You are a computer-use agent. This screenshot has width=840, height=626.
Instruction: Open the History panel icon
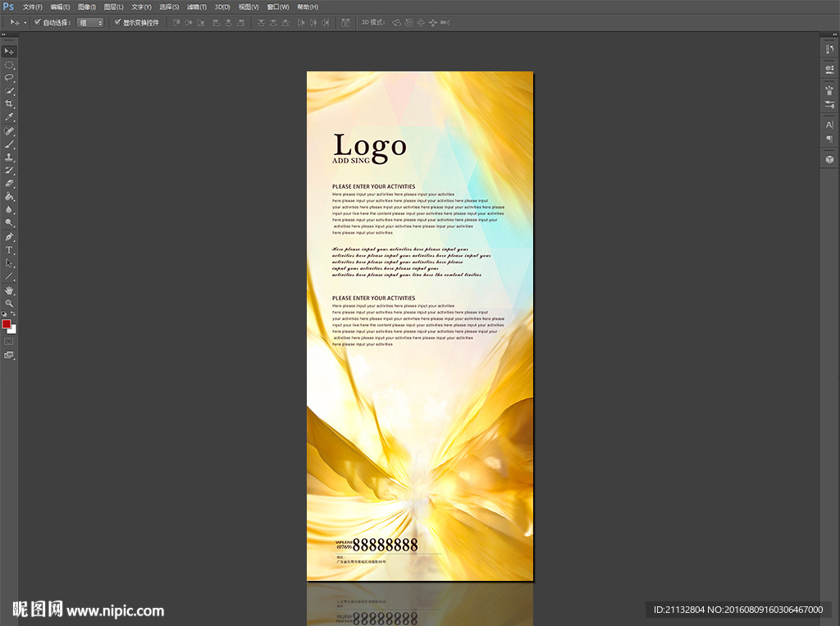(829, 50)
